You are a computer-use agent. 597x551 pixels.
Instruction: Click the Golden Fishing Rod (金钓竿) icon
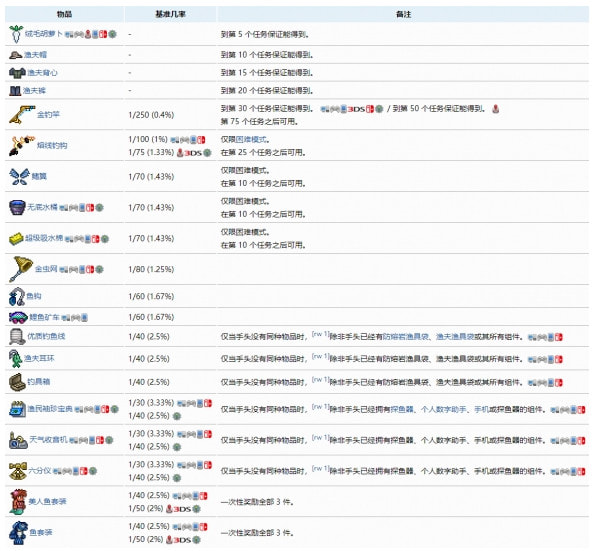point(22,115)
